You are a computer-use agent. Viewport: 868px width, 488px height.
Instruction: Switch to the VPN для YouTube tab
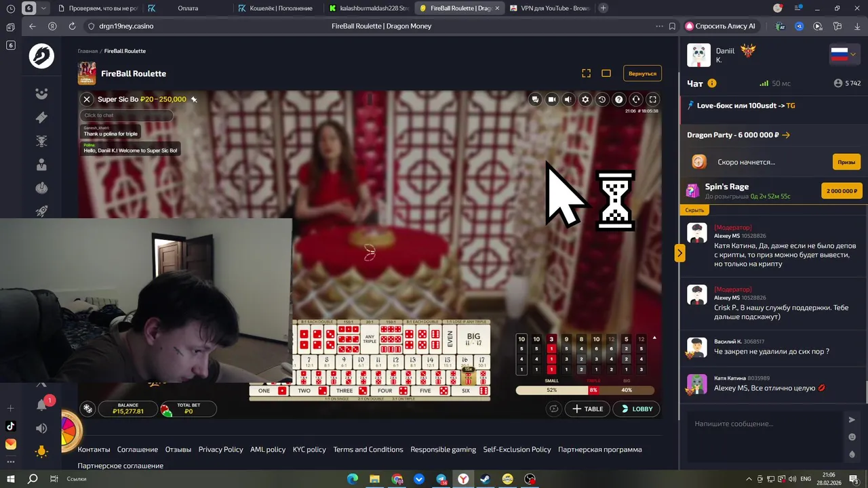tap(549, 8)
